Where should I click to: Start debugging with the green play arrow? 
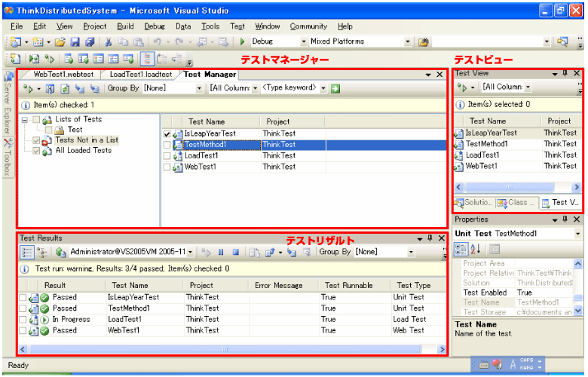pyautogui.click(x=242, y=41)
